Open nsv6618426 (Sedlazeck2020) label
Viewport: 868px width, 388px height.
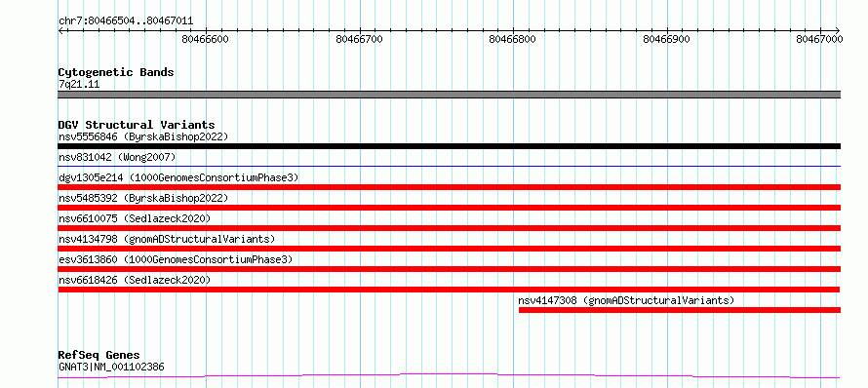[135, 280]
